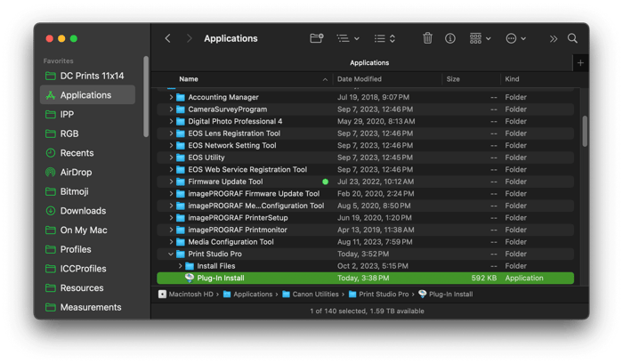Click '592 KB' size of Plug-In Install
The height and width of the screenshot is (364, 623).
pyautogui.click(x=483, y=279)
